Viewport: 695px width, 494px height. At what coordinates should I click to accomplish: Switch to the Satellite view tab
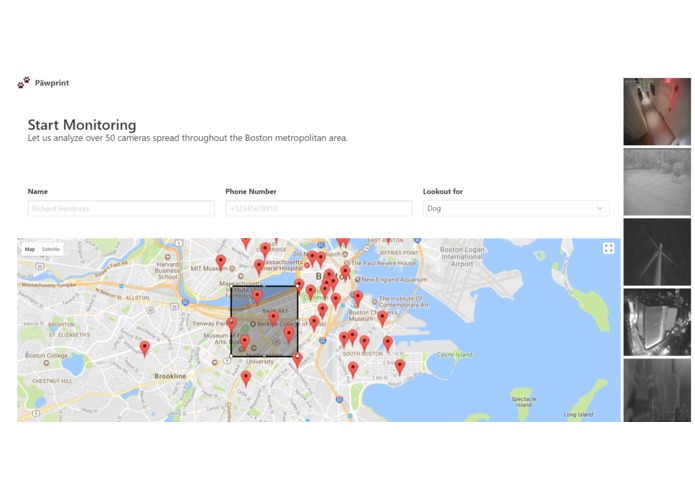[x=51, y=249]
